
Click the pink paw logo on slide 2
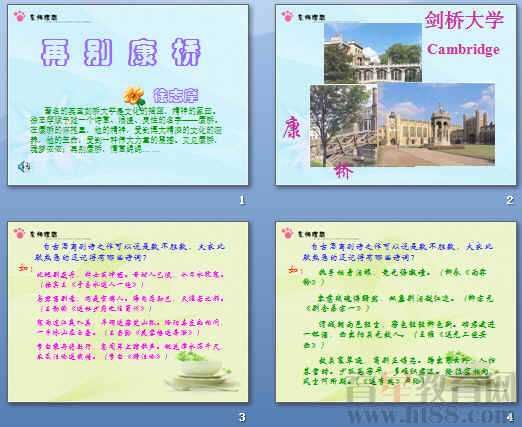(287, 16)
